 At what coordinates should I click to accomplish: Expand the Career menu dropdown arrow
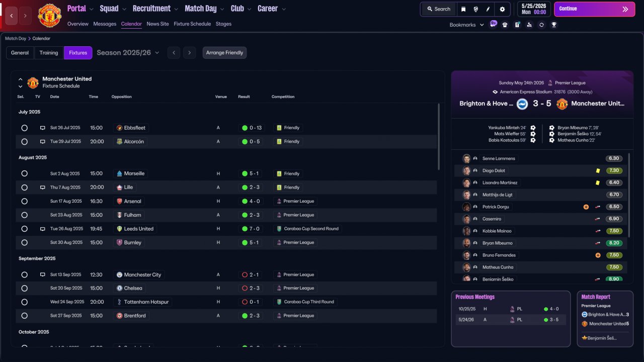[x=284, y=9]
